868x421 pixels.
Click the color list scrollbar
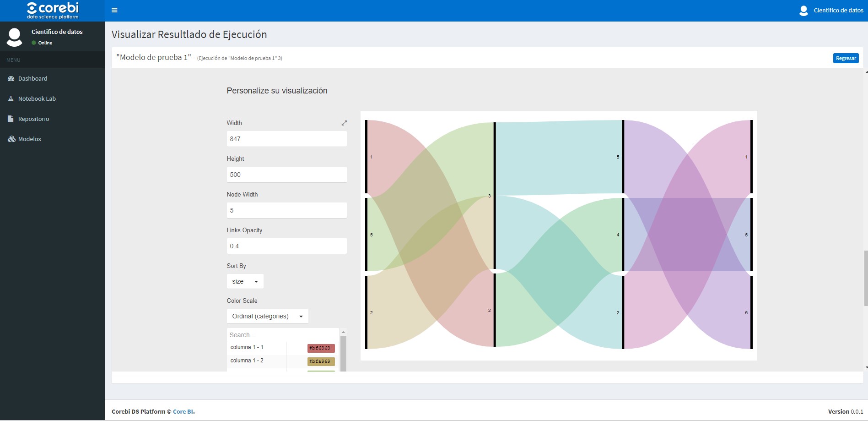pos(343,354)
